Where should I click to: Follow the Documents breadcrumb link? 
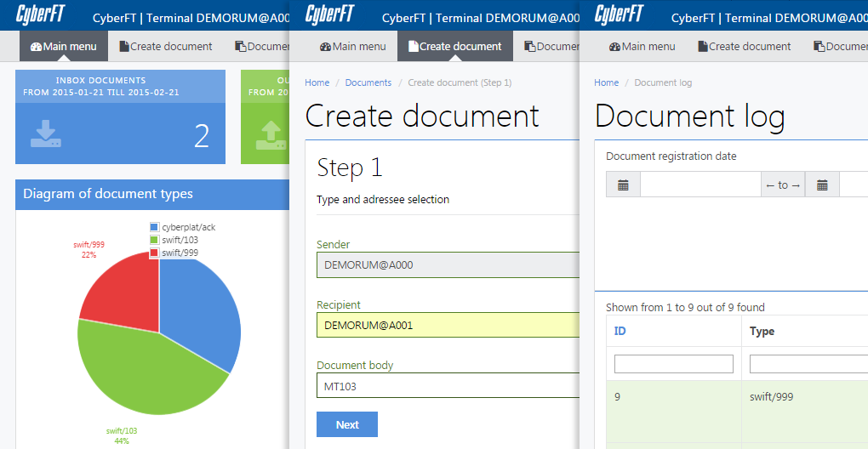368,82
